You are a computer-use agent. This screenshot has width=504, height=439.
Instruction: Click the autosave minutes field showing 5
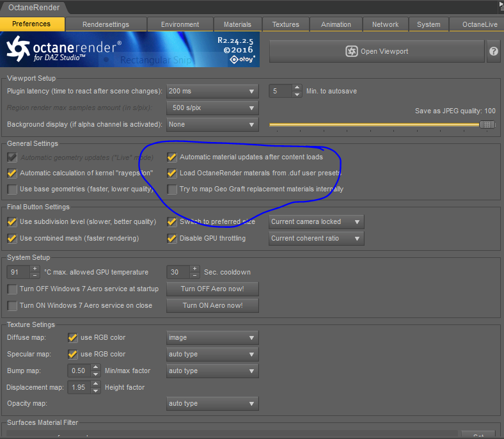click(281, 91)
